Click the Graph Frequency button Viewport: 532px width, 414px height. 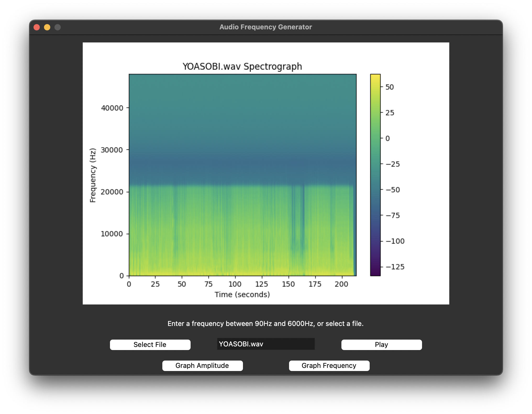pos(329,366)
